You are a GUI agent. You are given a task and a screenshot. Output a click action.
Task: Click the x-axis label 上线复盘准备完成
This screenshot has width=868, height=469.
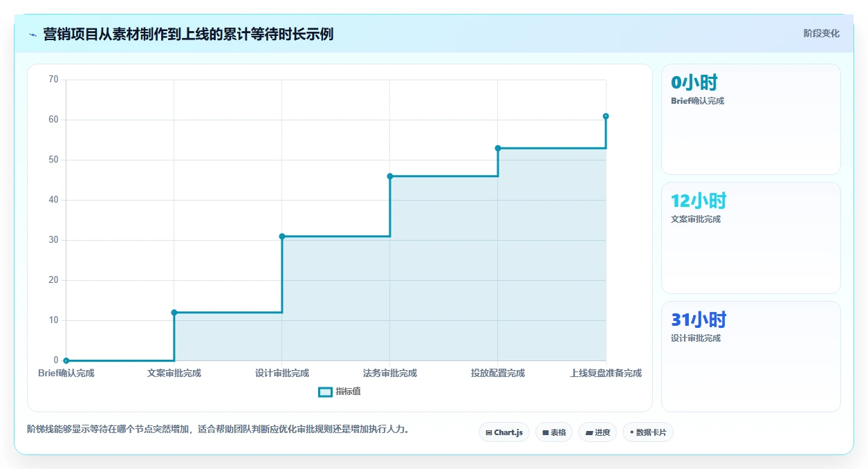coord(606,373)
